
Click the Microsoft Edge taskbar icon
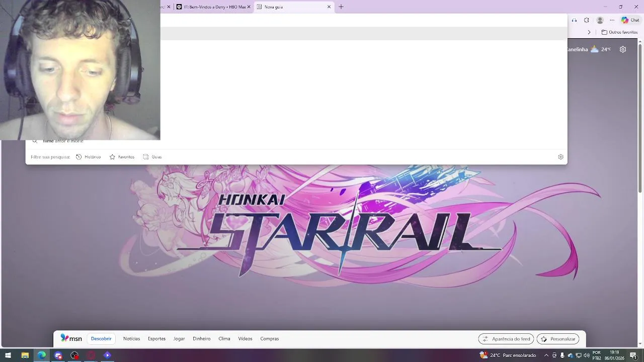pyautogui.click(x=41, y=355)
